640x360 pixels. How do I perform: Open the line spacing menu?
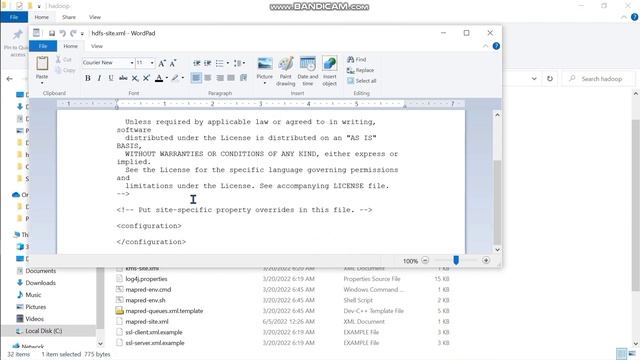pyautogui.click(x=239, y=63)
